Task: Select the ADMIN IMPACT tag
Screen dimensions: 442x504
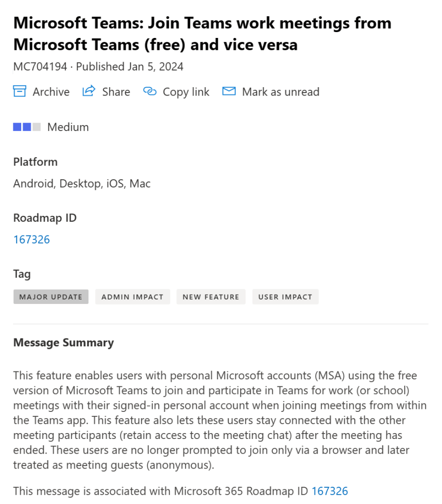Action: 132,297
